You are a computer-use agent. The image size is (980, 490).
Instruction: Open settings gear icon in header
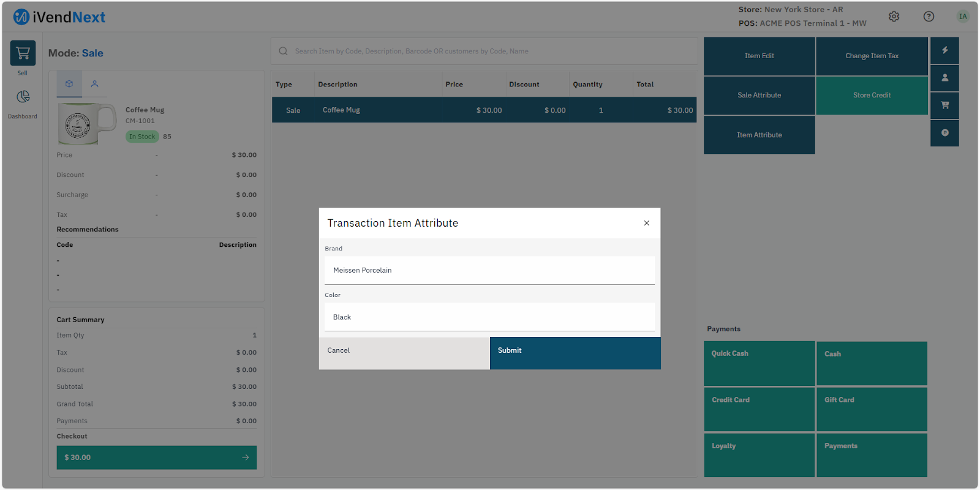[x=894, y=17]
